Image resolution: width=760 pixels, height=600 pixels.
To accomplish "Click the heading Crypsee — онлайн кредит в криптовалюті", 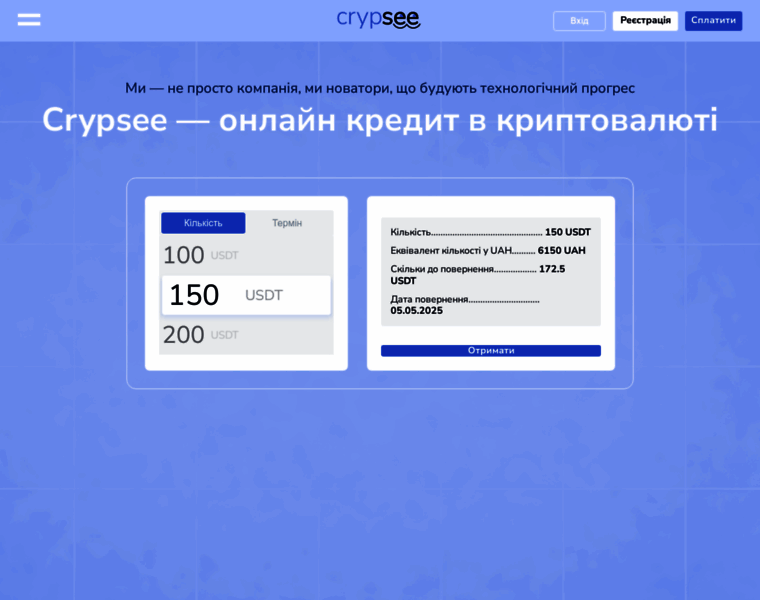I will 380,120.
